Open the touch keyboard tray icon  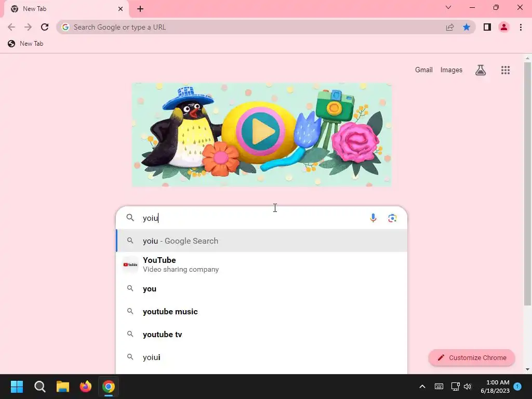[x=438, y=387]
